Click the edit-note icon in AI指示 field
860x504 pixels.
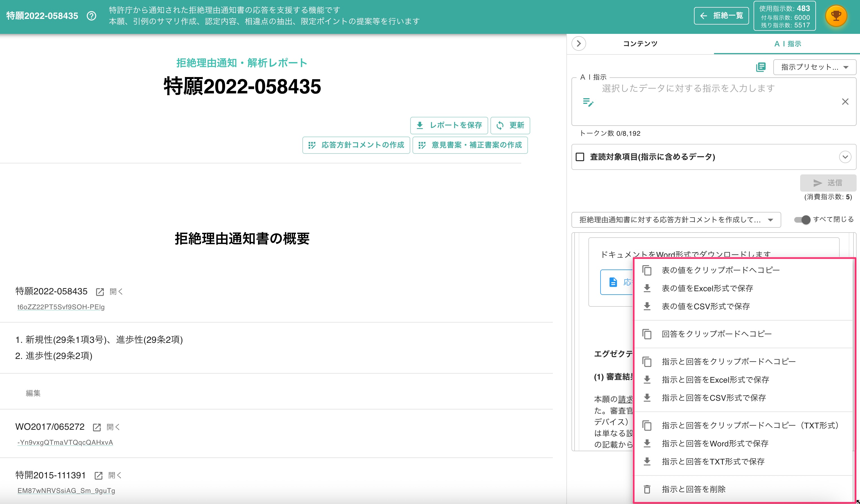pos(588,102)
